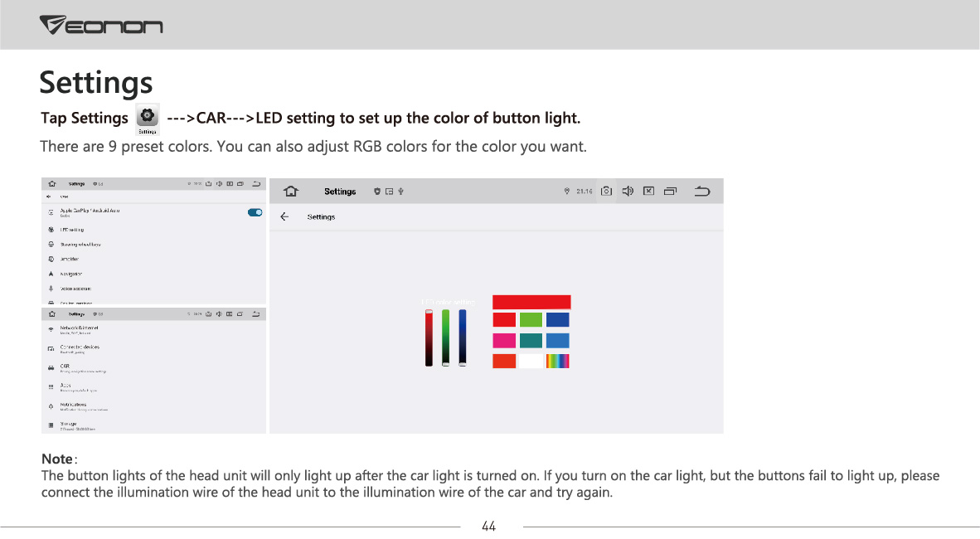
Task: Click the back arrow beside the Settings subtitle
Action: point(284,217)
